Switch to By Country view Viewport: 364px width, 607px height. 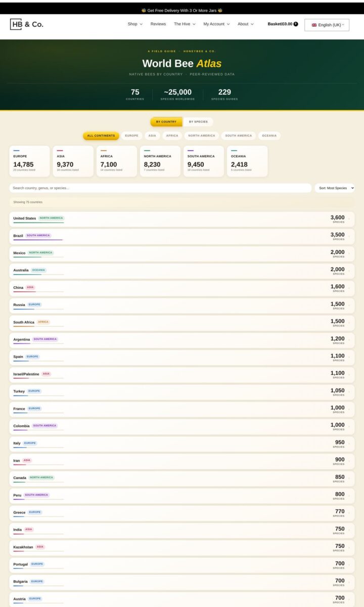coord(166,122)
